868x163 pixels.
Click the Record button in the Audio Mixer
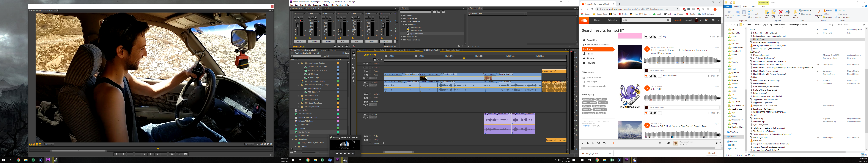[x=354, y=47]
